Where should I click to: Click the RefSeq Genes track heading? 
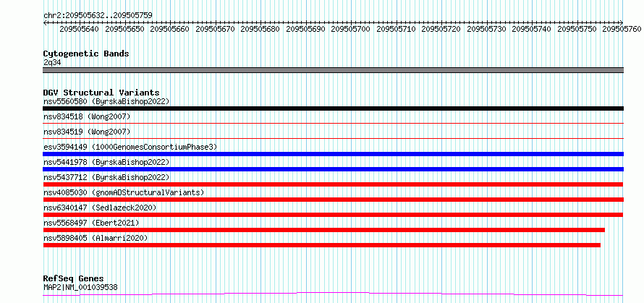(73, 279)
